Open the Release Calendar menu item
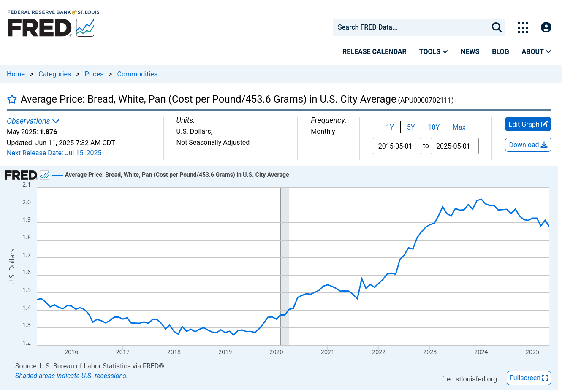The height and width of the screenshot is (392, 562). click(x=374, y=51)
